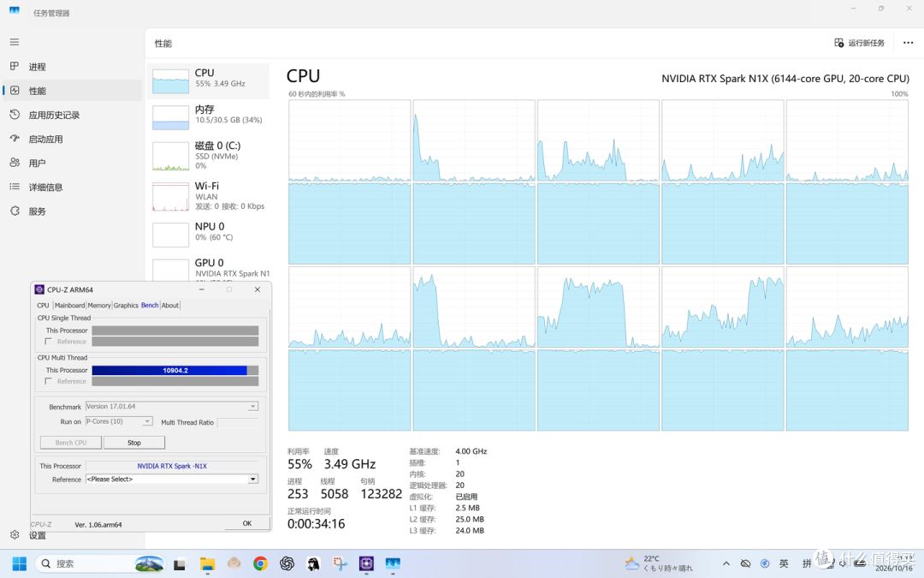Open the CPU tab in CPU-Z
924x578 pixels.
43,306
